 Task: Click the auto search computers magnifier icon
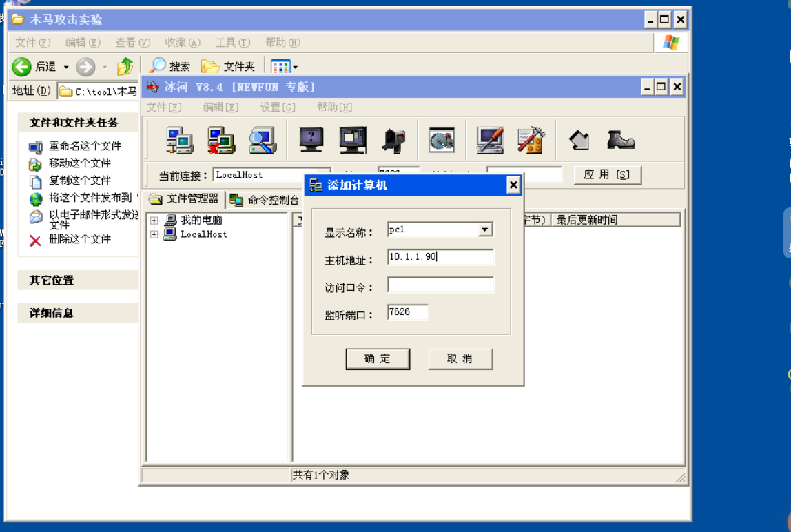263,140
